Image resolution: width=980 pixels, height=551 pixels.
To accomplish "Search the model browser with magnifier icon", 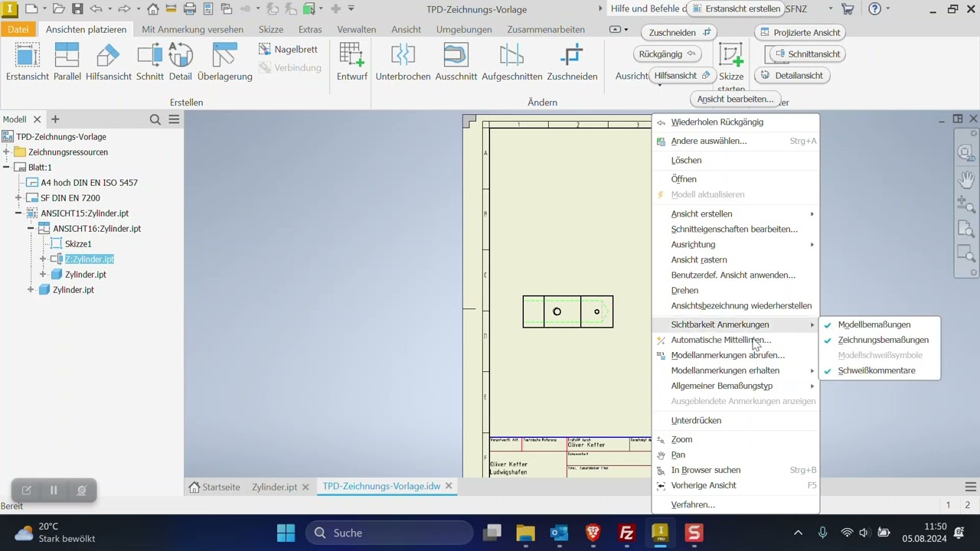I will pos(155,119).
